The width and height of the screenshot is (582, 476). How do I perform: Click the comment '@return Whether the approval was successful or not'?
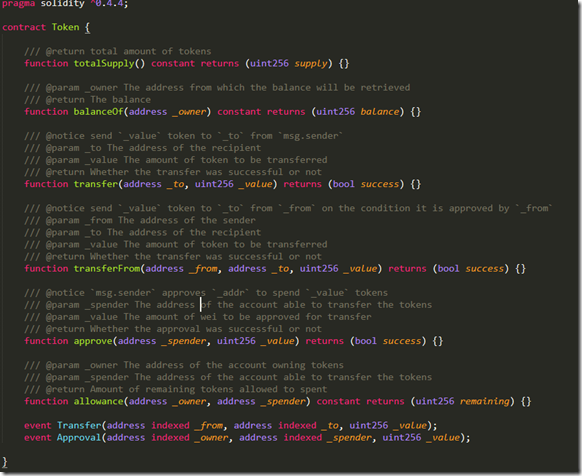tap(183, 329)
